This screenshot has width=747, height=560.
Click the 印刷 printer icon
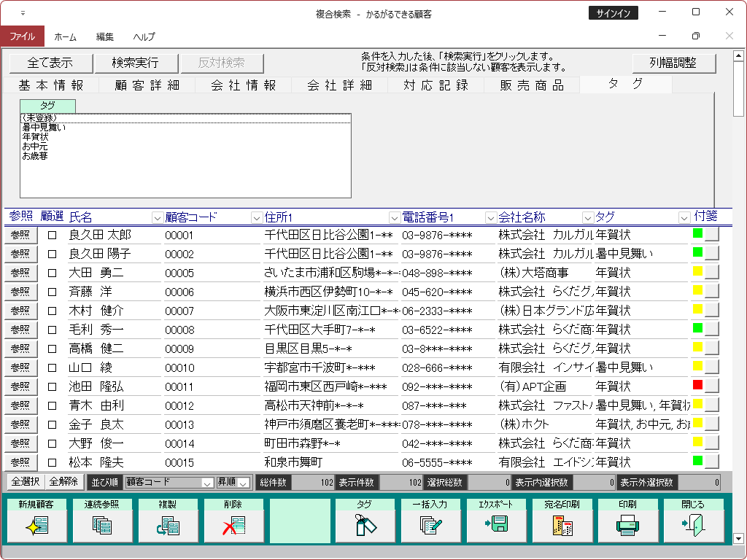tap(627, 525)
